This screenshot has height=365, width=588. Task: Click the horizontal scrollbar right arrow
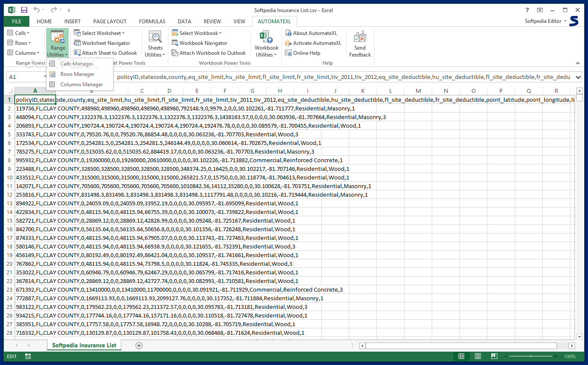point(572,346)
